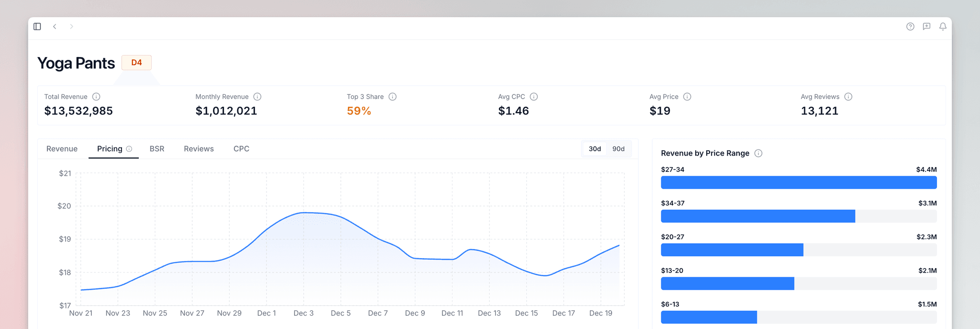Click the info icon on Pricing tab
This screenshot has width=980, height=329.
(x=129, y=149)
